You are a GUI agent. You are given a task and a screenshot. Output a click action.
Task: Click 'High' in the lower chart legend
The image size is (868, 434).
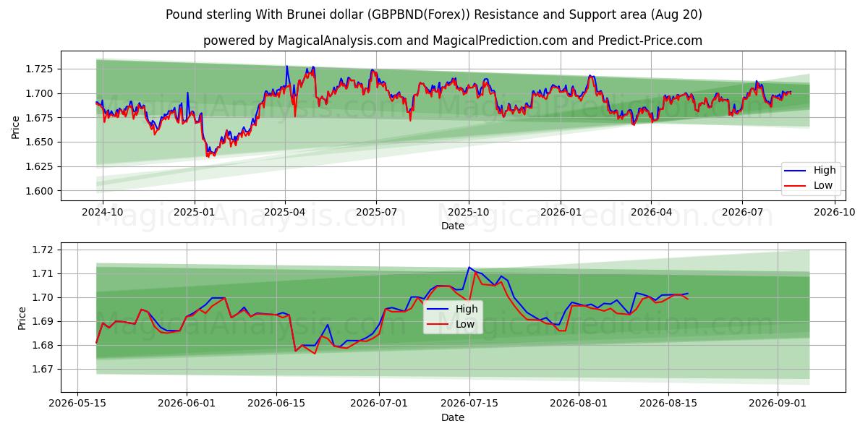tap(467, 309)
